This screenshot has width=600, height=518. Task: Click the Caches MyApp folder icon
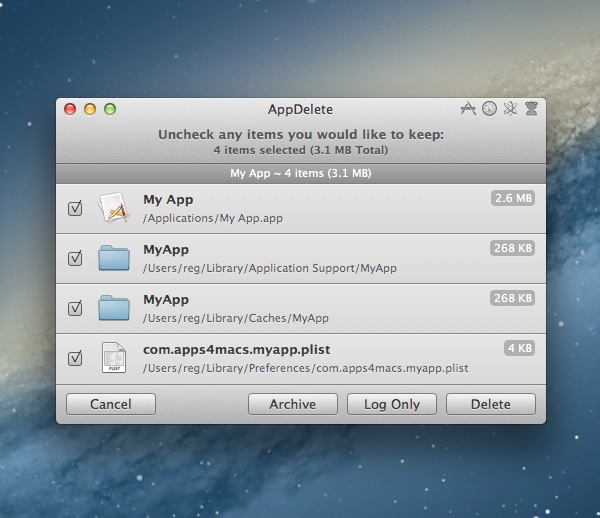[115, 308]
